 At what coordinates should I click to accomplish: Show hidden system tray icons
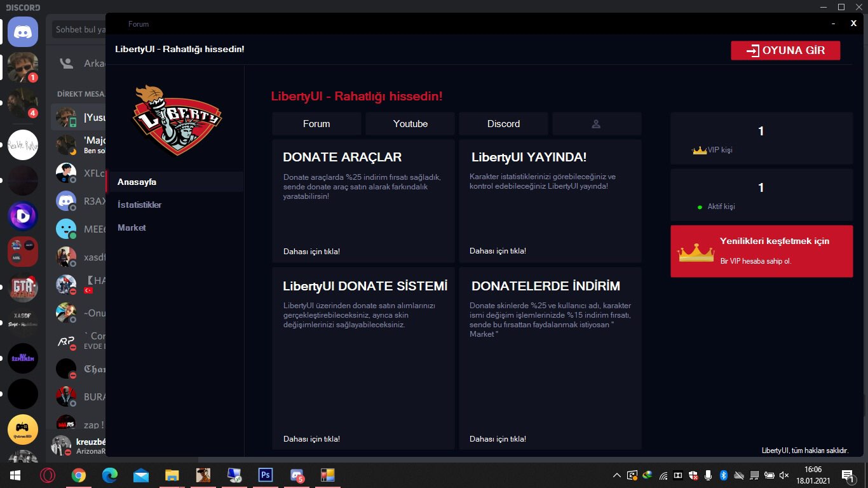coord(616,475)
